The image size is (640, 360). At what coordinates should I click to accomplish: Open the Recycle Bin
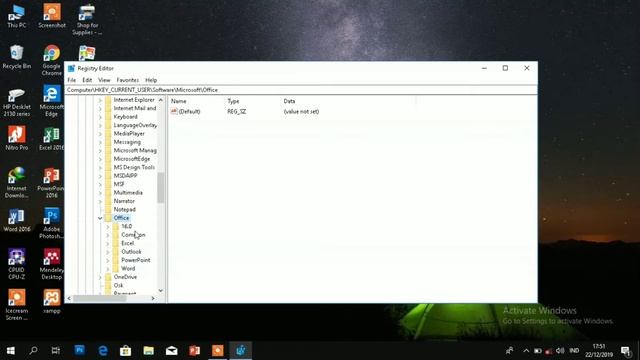coord(16,57)
